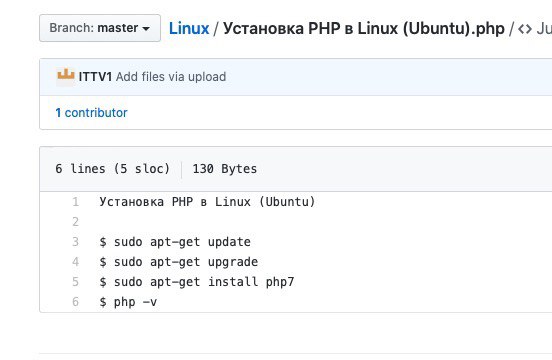Open the Branch: master dropdown
The height and width of the screenshot is (360, 552).
(100, 28)
